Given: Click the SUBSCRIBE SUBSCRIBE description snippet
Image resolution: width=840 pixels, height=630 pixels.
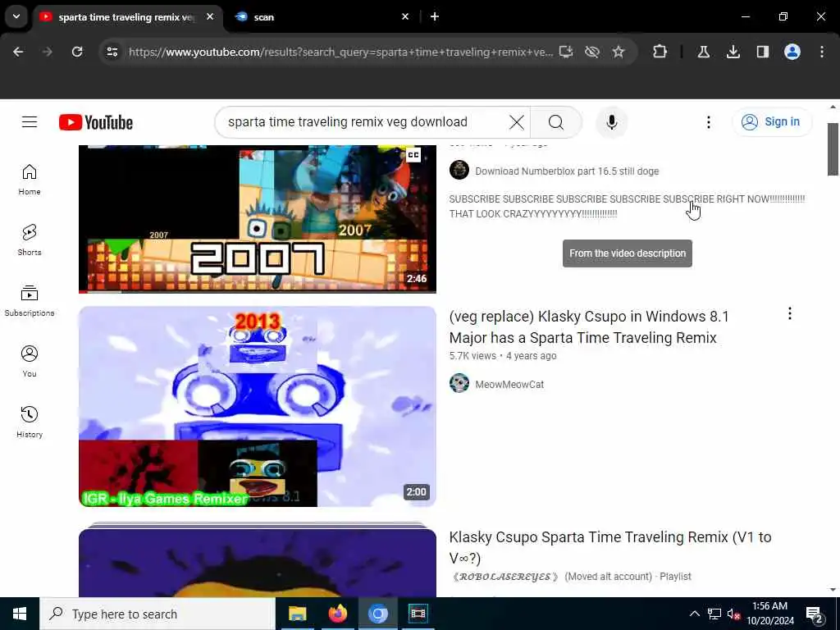Looking at the screenshot, I should click(x=627, y=206).
